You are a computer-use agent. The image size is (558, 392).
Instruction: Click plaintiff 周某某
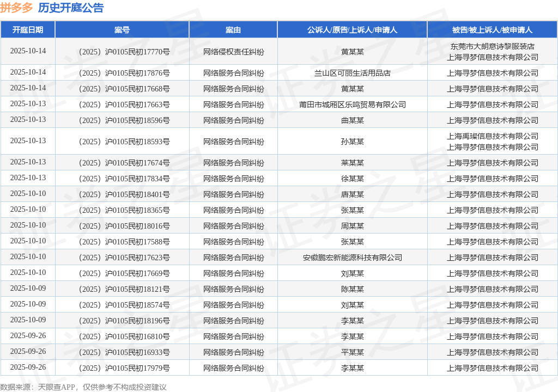[353, 226]
